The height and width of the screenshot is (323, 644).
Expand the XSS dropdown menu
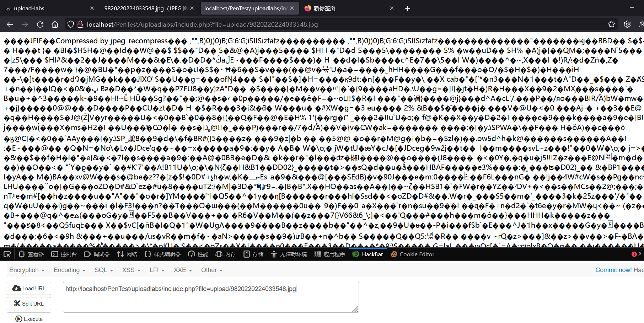coord(131,270)
